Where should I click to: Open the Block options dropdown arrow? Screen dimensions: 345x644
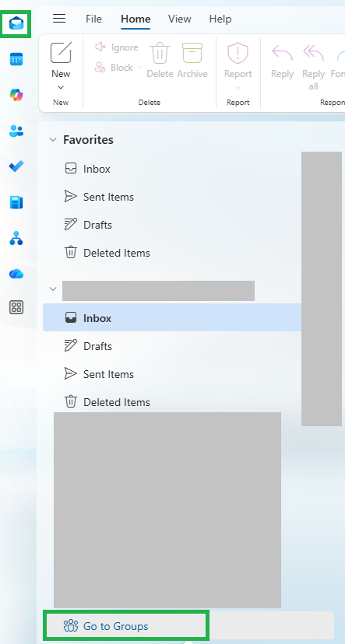click(139, 68)
